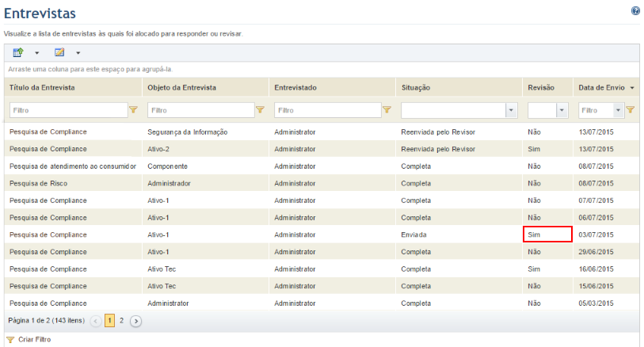Select the highlighted Sim cell in Enviada row

(547, 234)
